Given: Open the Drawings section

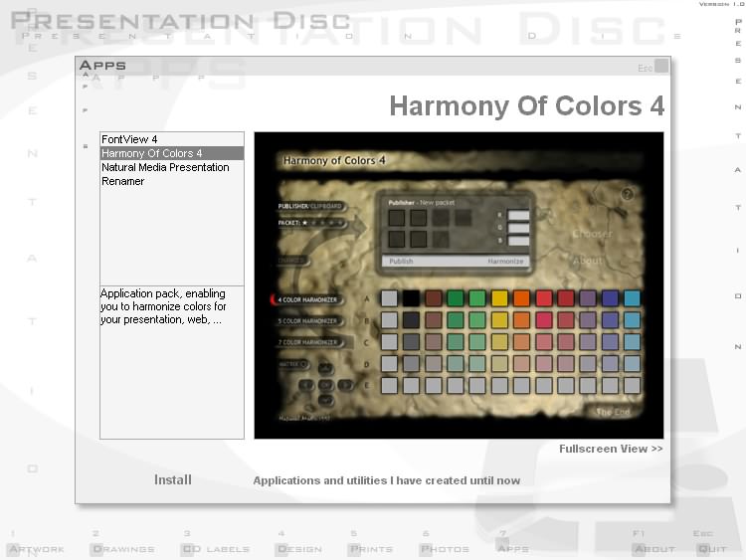Looking at the screenshot, I should (123, 549).
